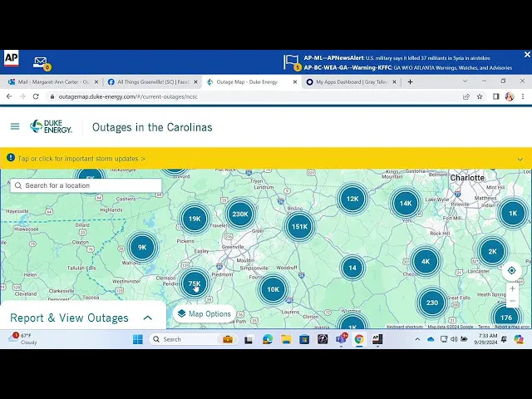Click the storm updates banner text
The height and width of the screenshot is (399, 532).
point(81,159)
